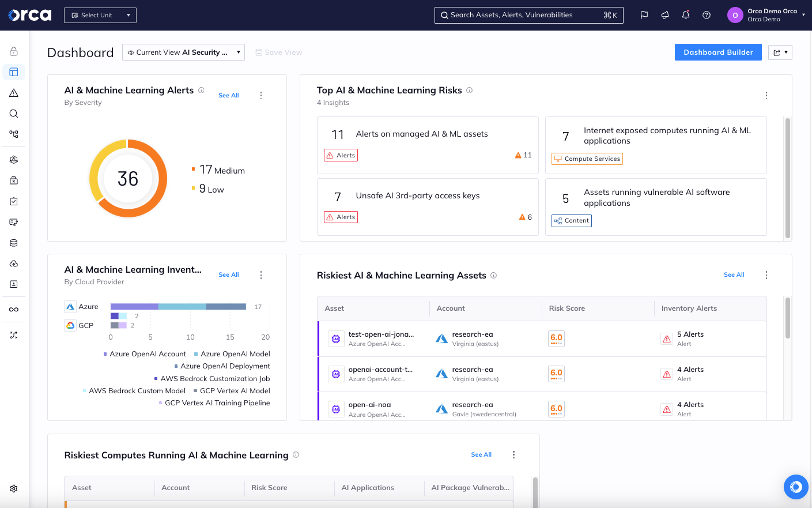Click See All on Riskiest AI Assets
This screenshot has height=508, width=812.
click(x=734, y=274)
